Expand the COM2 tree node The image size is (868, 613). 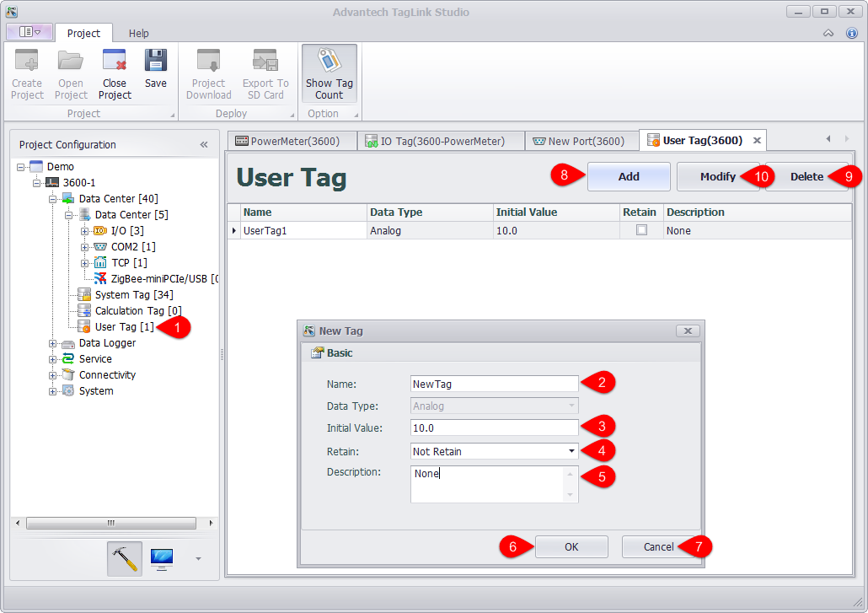84,247
